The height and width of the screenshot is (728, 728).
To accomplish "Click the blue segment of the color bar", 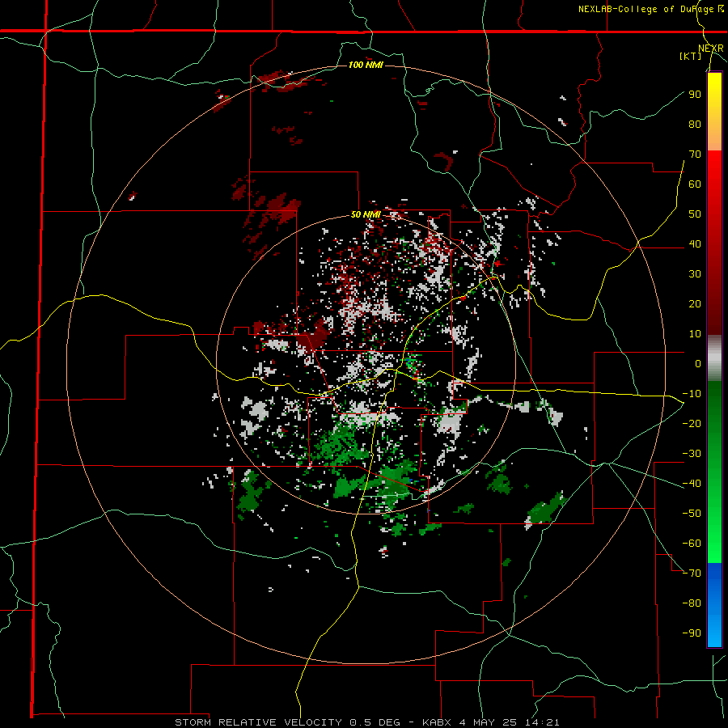I will (x=714, y=604).
